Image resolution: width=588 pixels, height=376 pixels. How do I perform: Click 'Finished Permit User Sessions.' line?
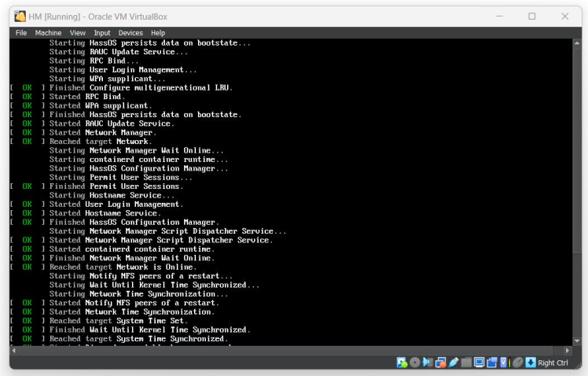[x=116, y=186]
